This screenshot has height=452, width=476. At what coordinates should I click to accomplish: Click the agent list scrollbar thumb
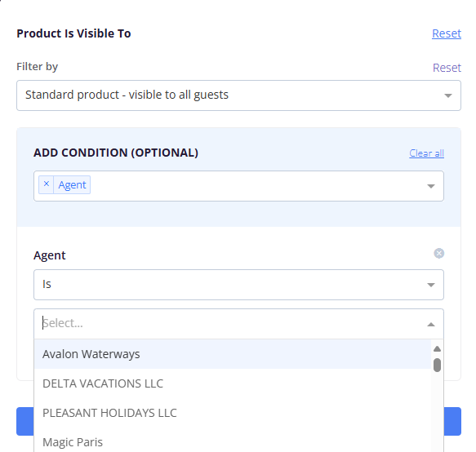point(437,365)
